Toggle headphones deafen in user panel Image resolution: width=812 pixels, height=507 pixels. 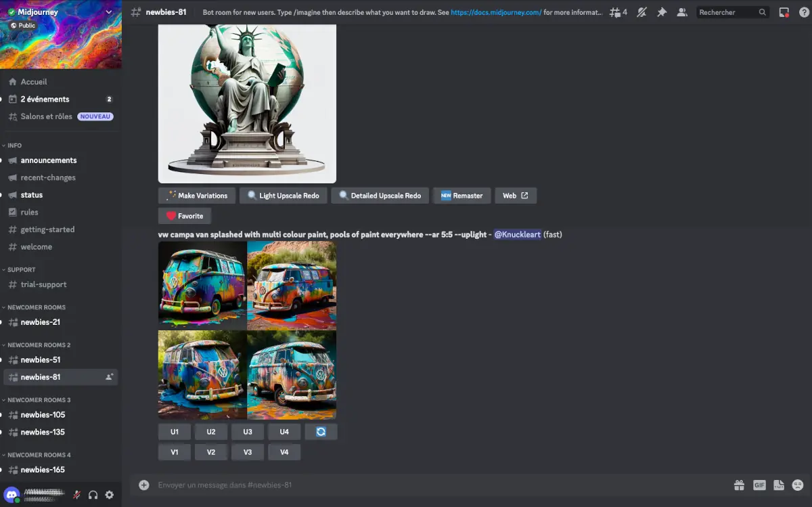tap(93, 495)
